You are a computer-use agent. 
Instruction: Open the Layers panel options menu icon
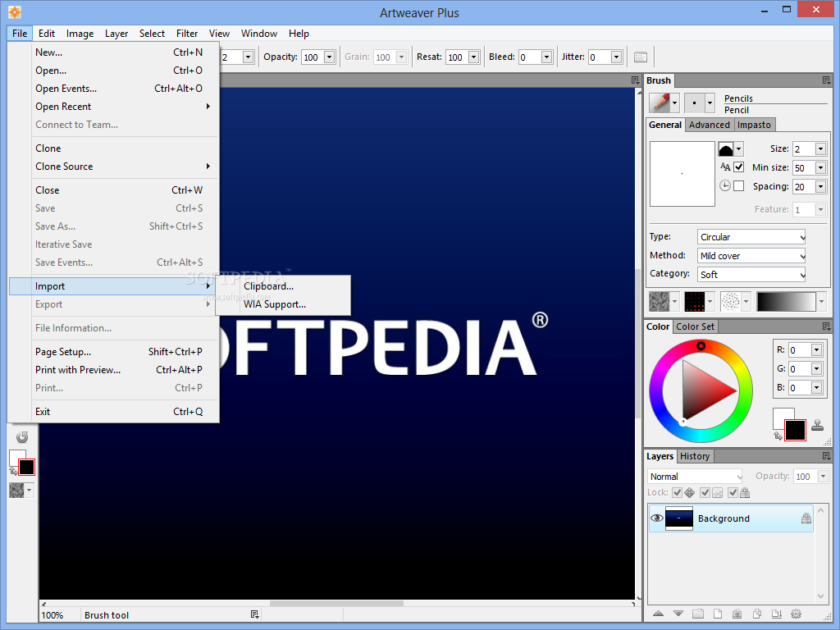(827, 456)
